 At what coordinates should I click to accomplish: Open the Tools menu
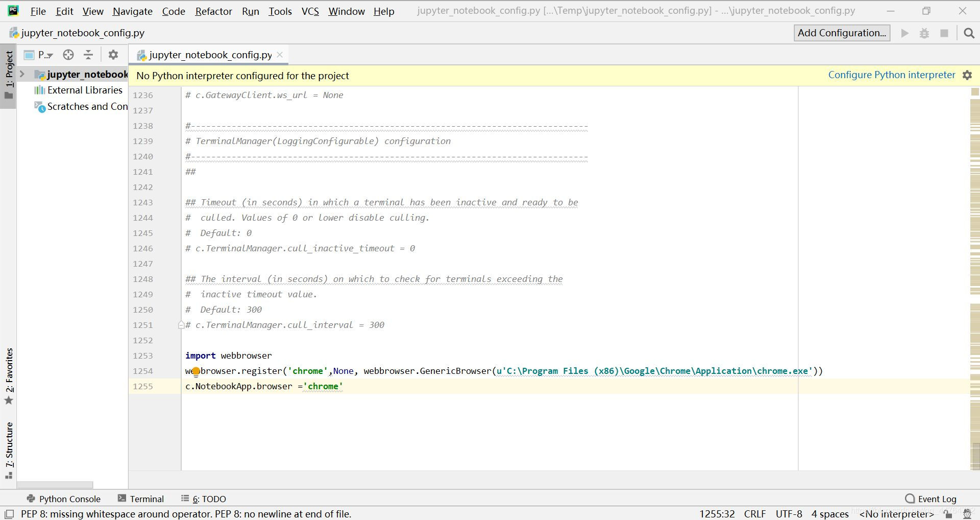click(x=280, y=11)
